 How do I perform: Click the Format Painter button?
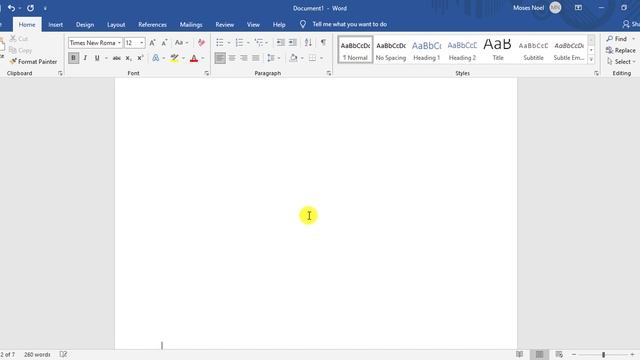pos(33,62)
